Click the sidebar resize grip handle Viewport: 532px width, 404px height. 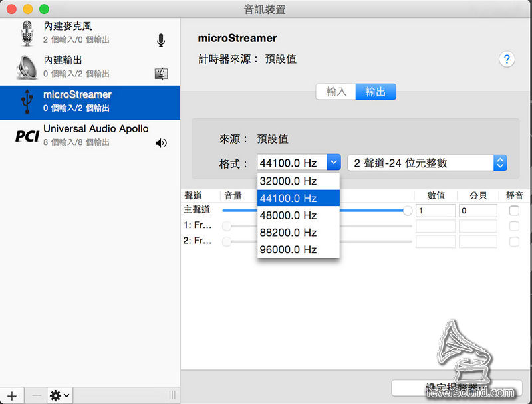click(x=172, y=395)
